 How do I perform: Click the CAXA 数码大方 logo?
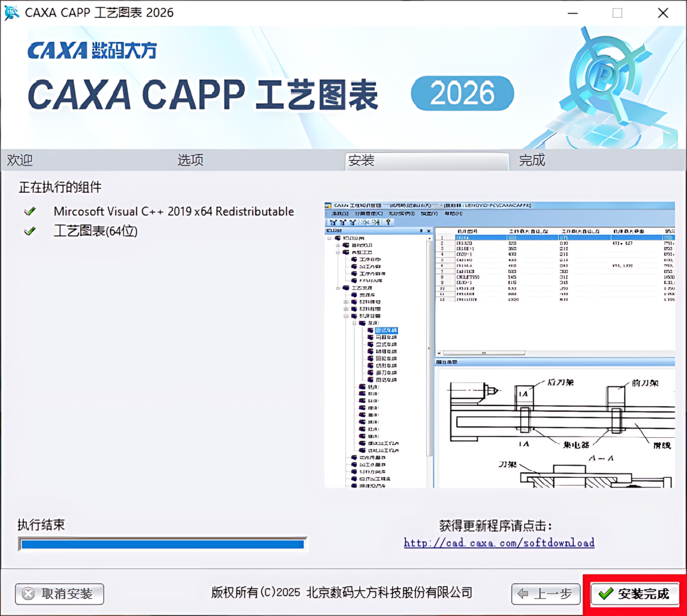pos(92,50)
